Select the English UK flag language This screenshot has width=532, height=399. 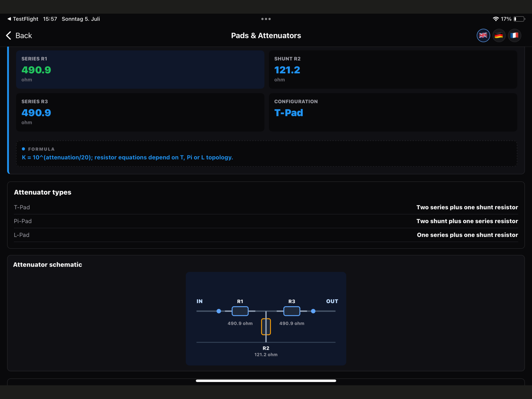tap(483, 35)
